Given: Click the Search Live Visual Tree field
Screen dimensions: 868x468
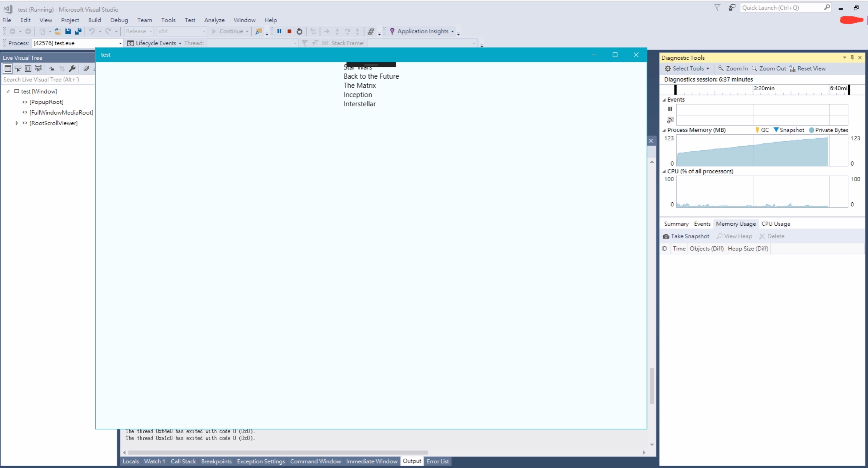Looking at the screenshot, I should [47, 79].
